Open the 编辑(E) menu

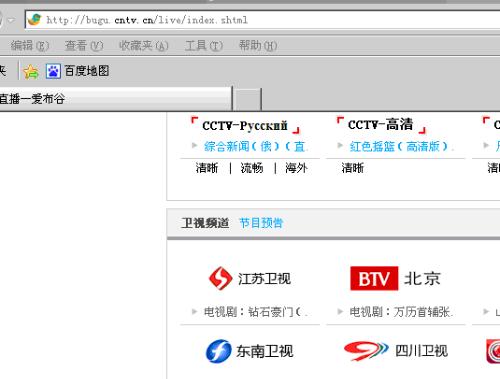coord(29,46)
